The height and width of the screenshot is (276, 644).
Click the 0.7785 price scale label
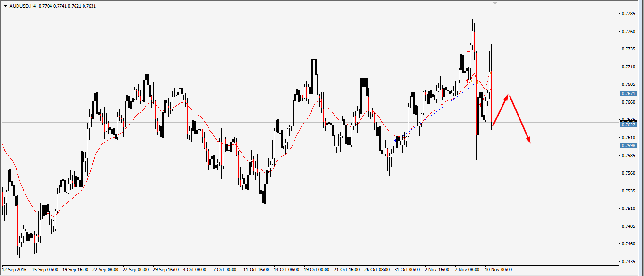(x=628, y=14)
